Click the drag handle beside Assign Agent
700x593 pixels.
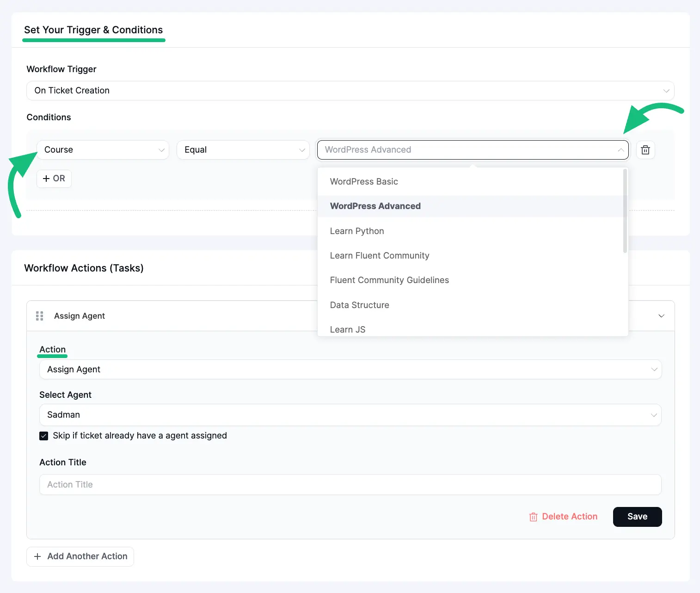click(x=40, y=316)
